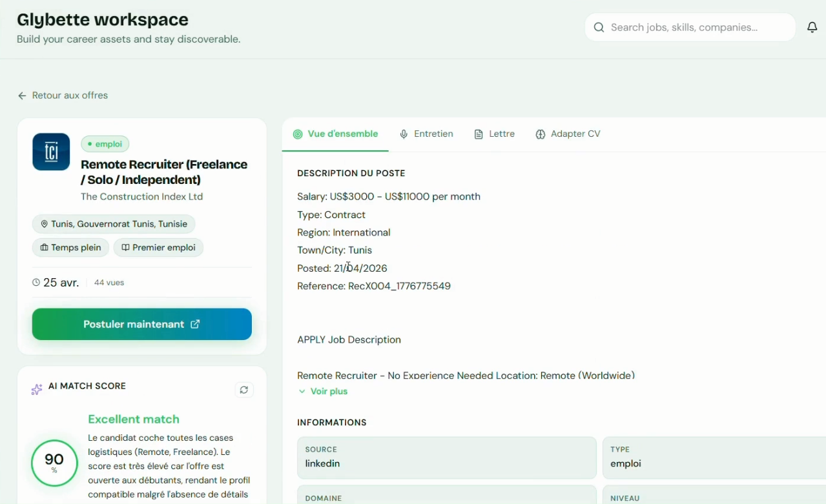Open the Lettre tab
This screenshot has height=504, width=826.
point(495,134)
